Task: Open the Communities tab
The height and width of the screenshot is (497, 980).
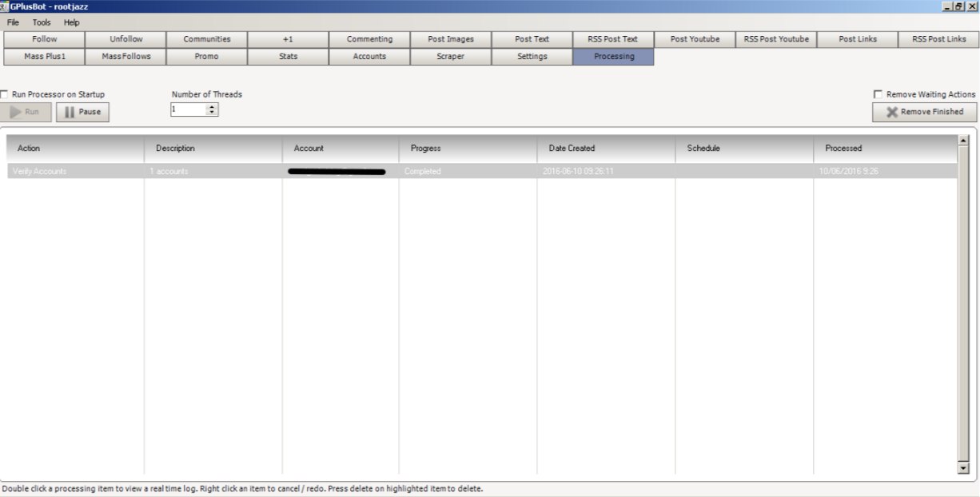Action: (206, 39)
